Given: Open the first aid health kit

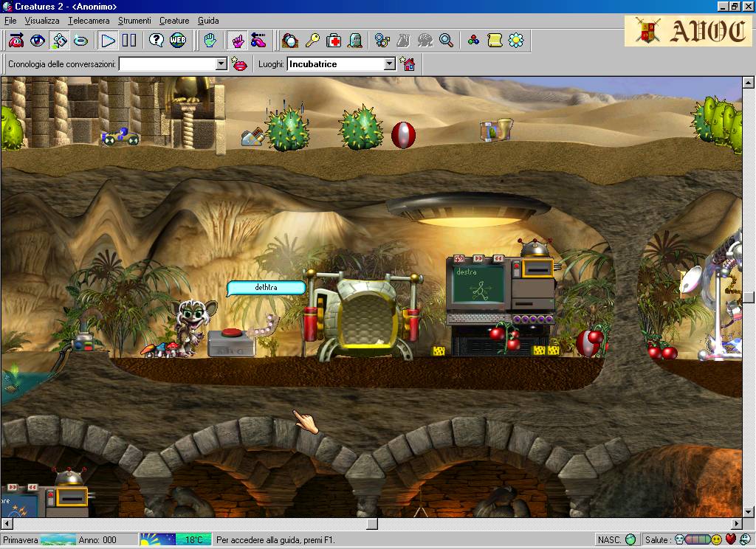Looking at the screenshot, I should tap(334, 41).
